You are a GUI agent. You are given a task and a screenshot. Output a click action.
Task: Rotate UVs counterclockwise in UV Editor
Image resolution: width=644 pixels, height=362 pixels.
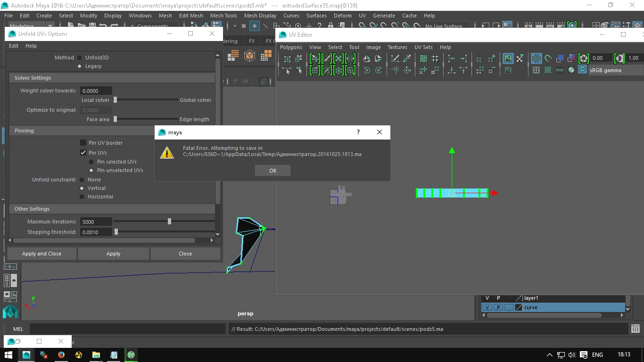(367, 70)
